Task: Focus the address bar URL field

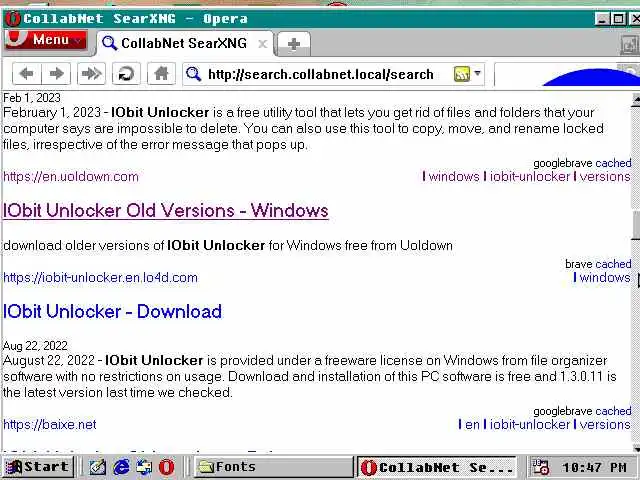Action: pyautogui.click(x=321, y=75)
